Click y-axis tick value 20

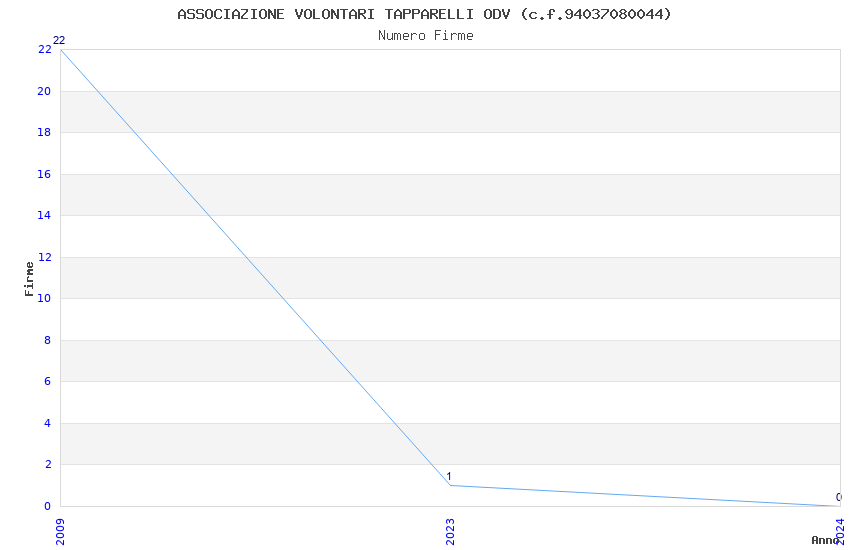click(44, 91)
